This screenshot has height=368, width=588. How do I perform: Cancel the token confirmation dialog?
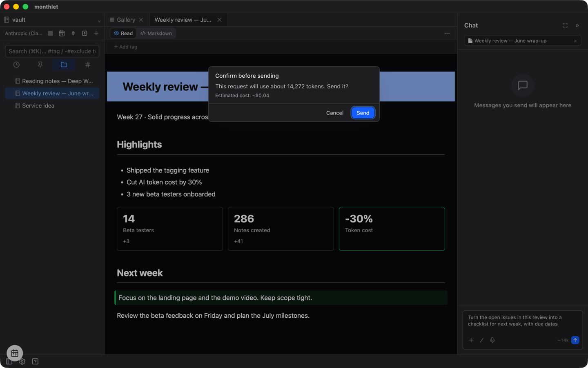tap(334, 113)
